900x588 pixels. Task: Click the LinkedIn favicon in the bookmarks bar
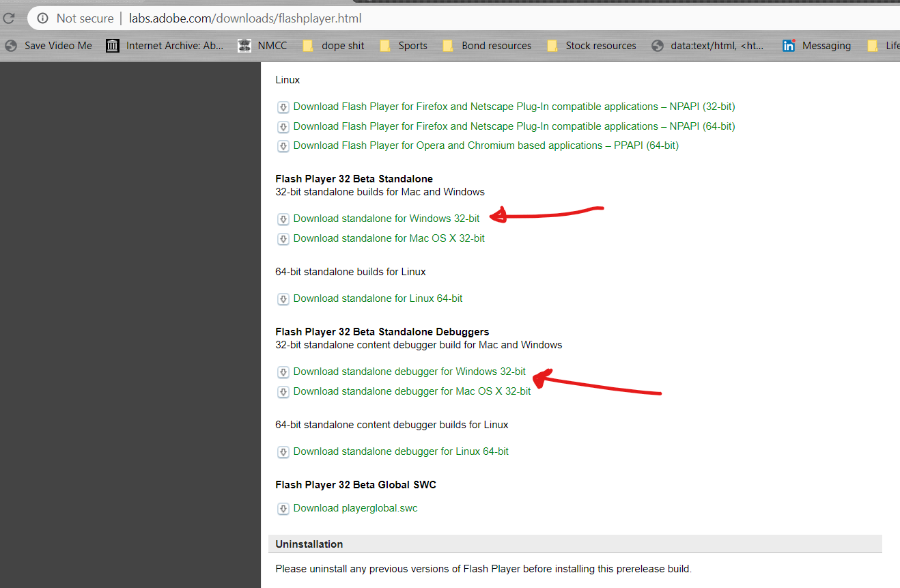(x=789, y=46)
